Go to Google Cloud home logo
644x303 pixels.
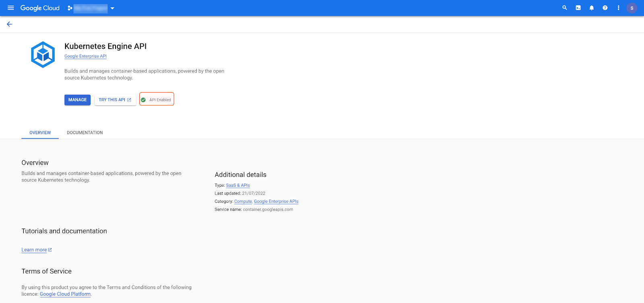click(x=40, y=8)
